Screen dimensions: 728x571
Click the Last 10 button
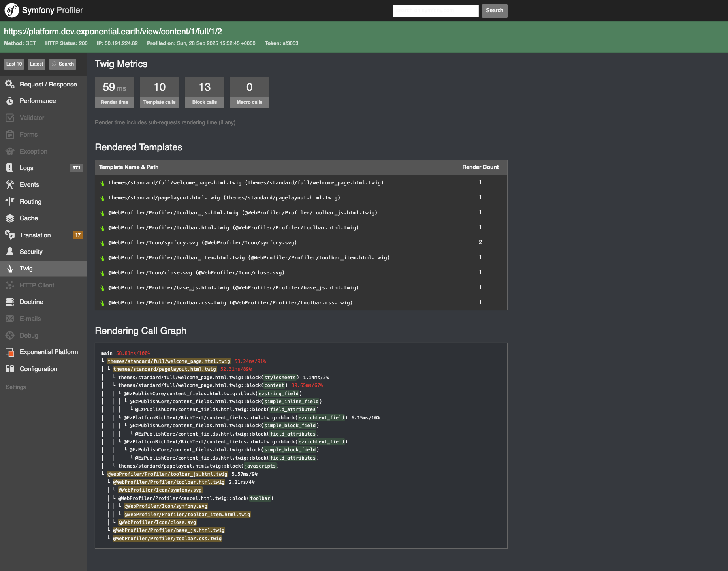point(14,64)
